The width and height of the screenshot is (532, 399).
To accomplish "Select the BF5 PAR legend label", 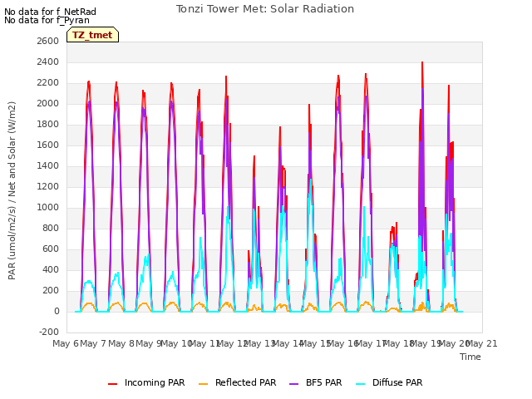I will (x=323, y=382).
